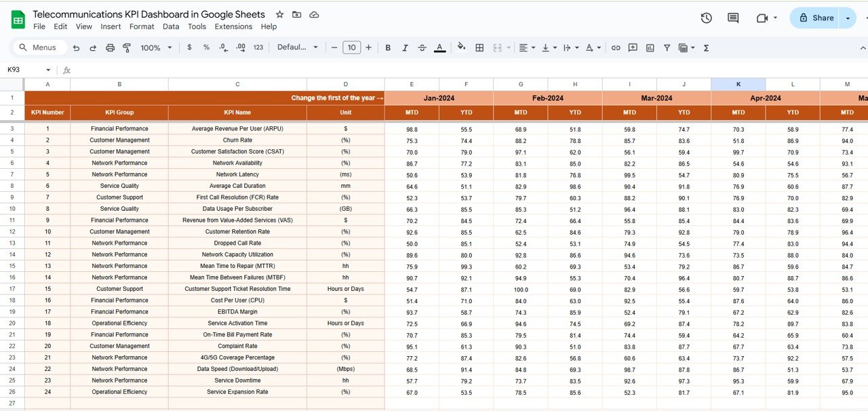Open the borders tool
Viewport: 868px width, 411px height.
[x=479, y=47]
